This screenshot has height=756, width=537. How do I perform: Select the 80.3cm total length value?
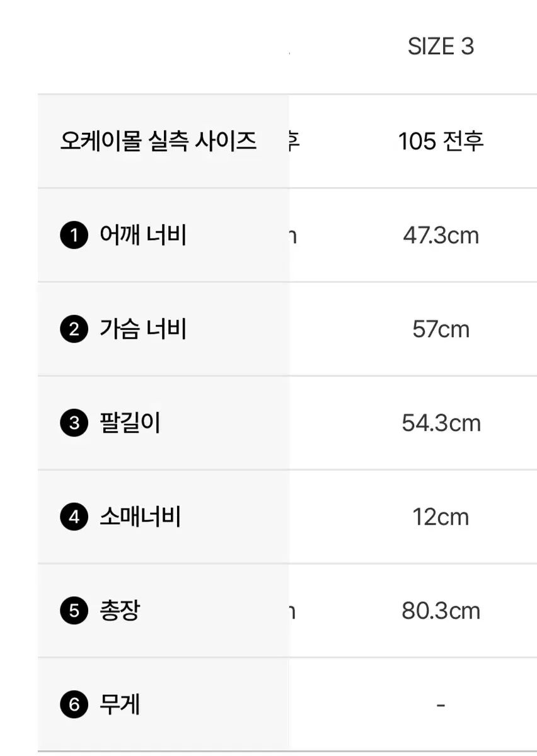[441, 610]
